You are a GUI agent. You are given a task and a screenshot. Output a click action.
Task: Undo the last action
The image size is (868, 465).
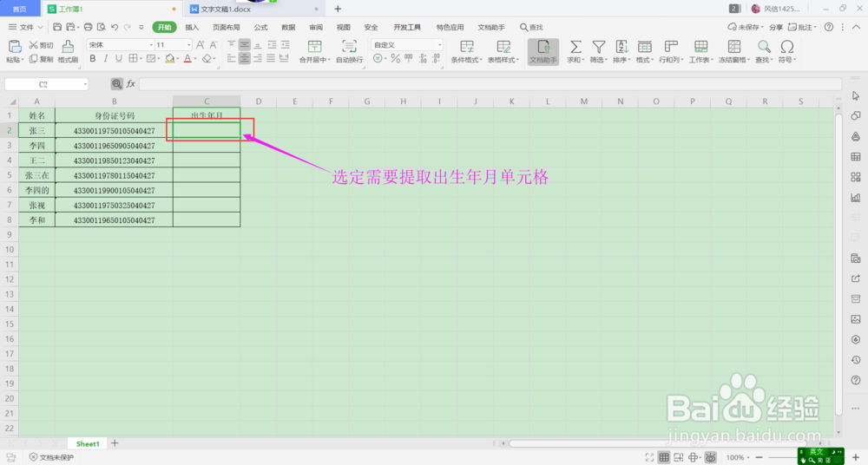pos(115,27)
